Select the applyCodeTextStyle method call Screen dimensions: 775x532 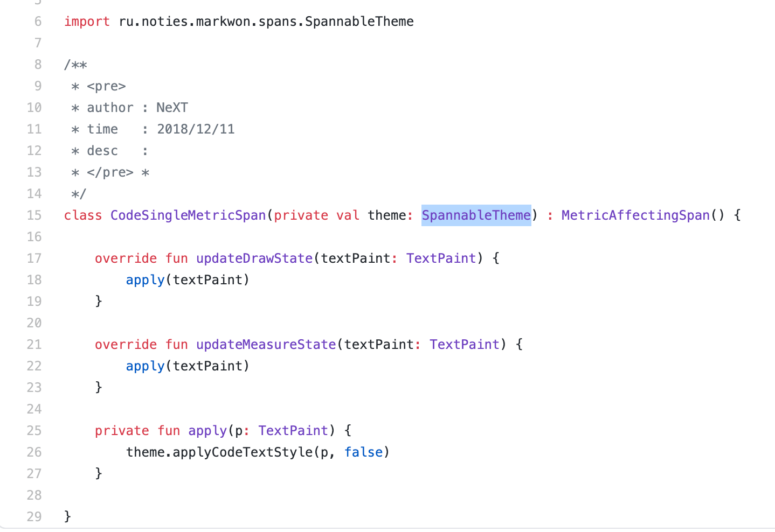click(x=237, y=452)
